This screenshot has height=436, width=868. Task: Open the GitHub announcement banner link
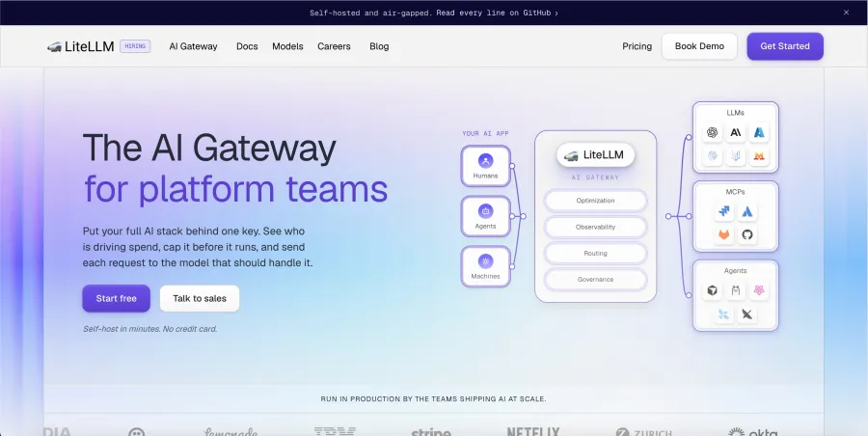pyautogui.click(x=433, y=13)
